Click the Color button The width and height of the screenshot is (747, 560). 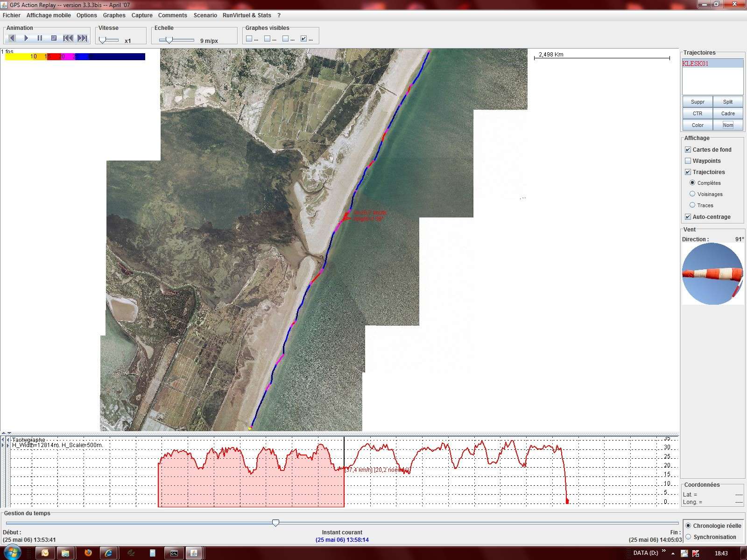[x=698, y=125]
